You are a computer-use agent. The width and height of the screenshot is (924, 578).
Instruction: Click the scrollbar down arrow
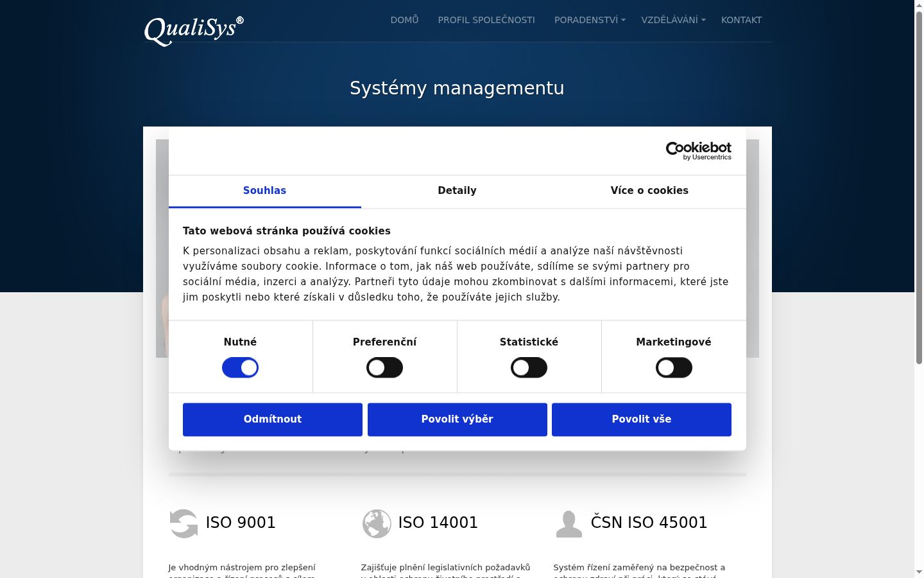[919, 572]
